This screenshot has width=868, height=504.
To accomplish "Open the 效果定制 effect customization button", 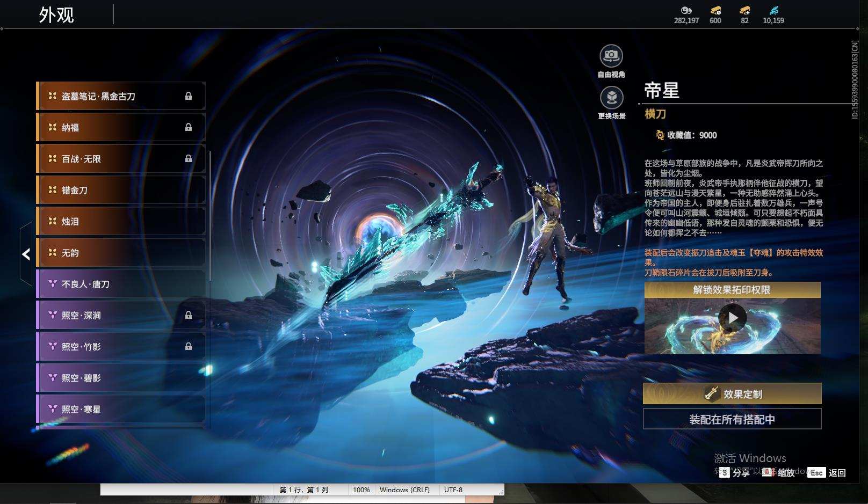I will coord(732,394).
